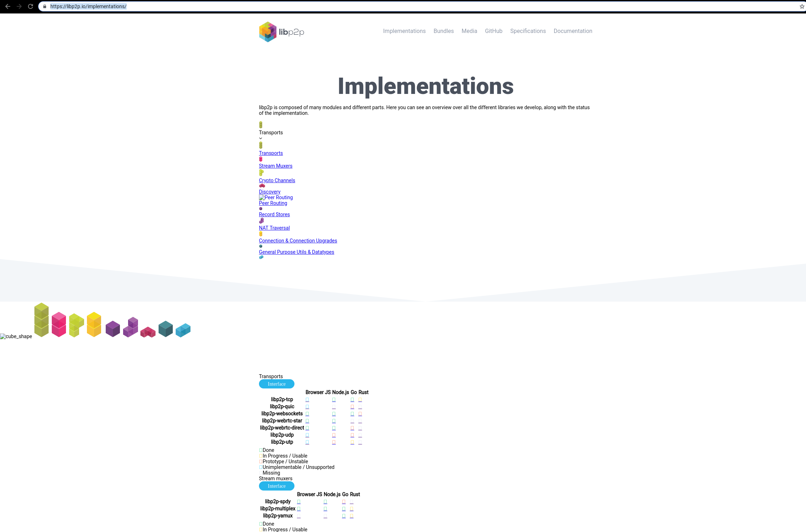
Task: Click the small pink double-cube category icon
Action: click(261, 159)
